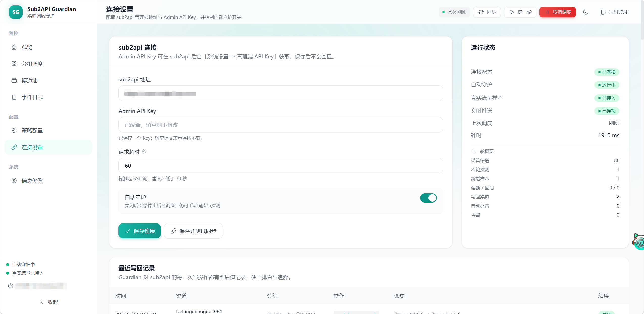Click the SG logo icon

[16, 12]
